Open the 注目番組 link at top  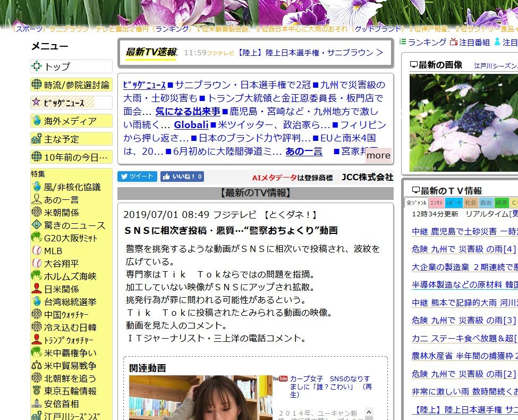pos(474,43)
